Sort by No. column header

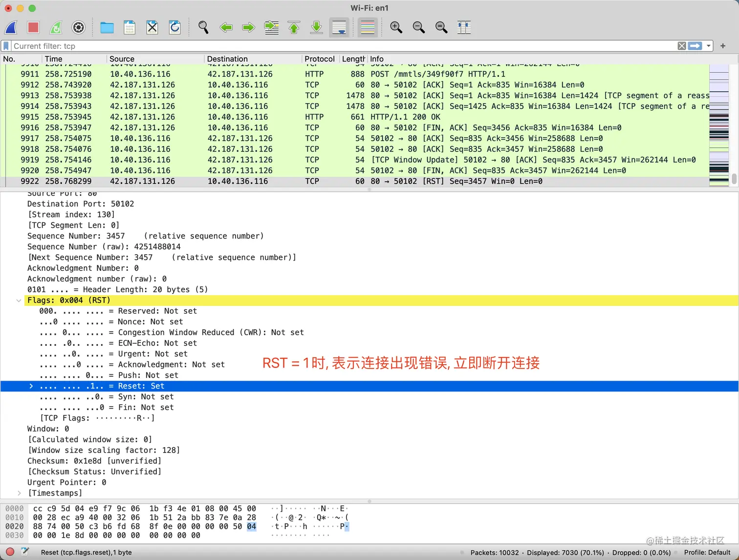point(22,59)
